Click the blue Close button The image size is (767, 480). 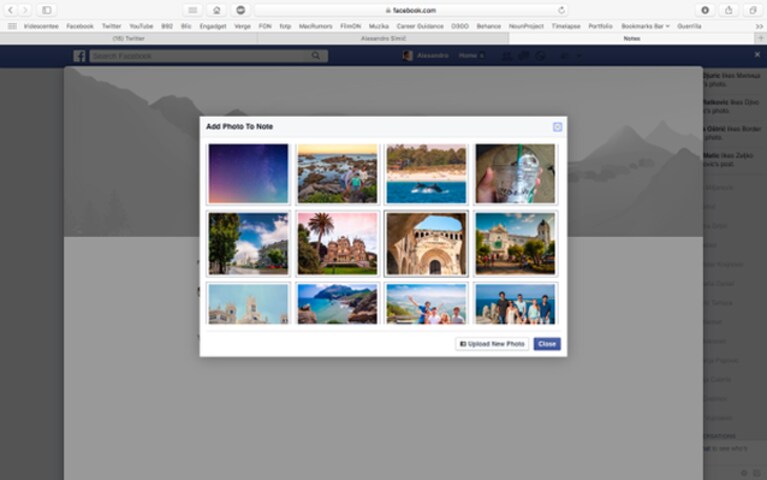[547, 344]
